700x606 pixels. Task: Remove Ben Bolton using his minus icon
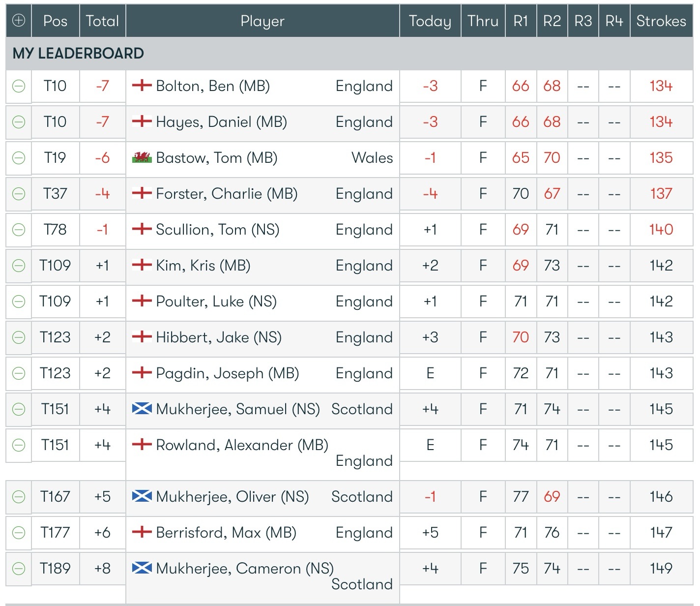tap(19, 86)
